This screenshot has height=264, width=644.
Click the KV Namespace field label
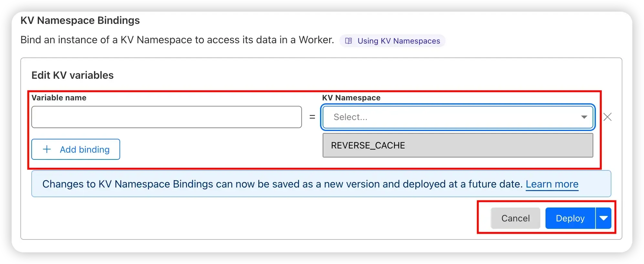[351, 98]
